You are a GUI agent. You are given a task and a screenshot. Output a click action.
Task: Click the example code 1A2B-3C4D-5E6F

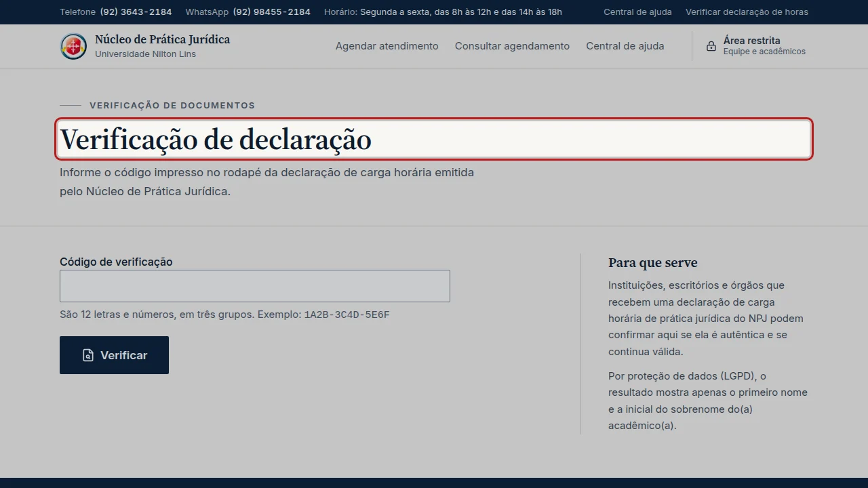(x=347, y=314)
